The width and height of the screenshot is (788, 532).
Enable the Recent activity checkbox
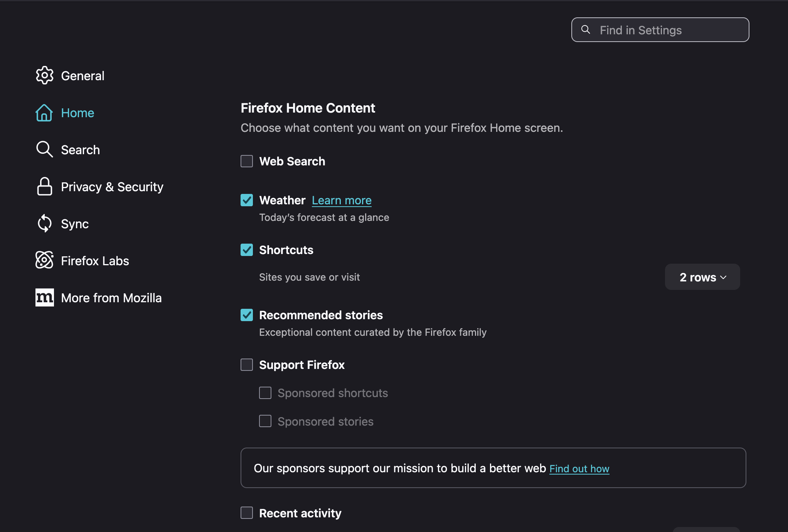pyautogui.click(x=247, y=513)
